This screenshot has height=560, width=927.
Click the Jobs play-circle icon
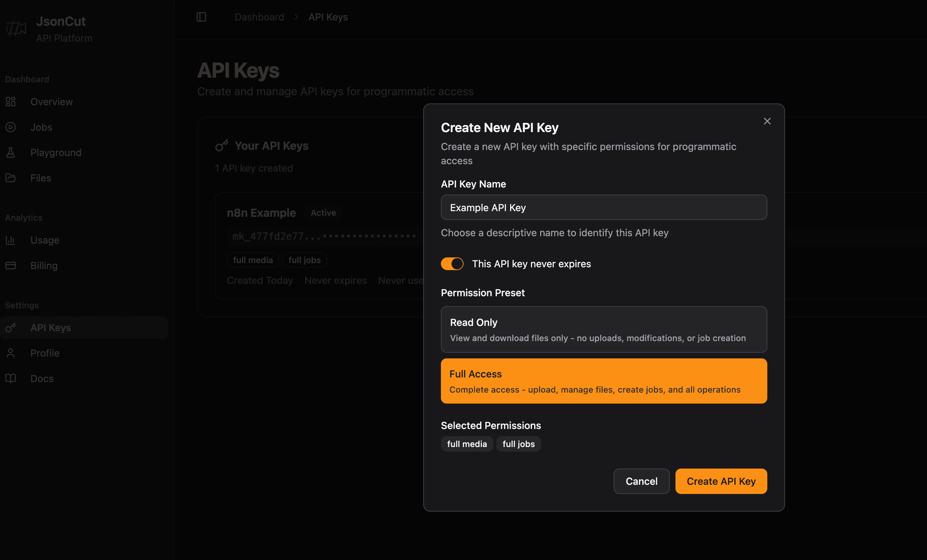11,127
